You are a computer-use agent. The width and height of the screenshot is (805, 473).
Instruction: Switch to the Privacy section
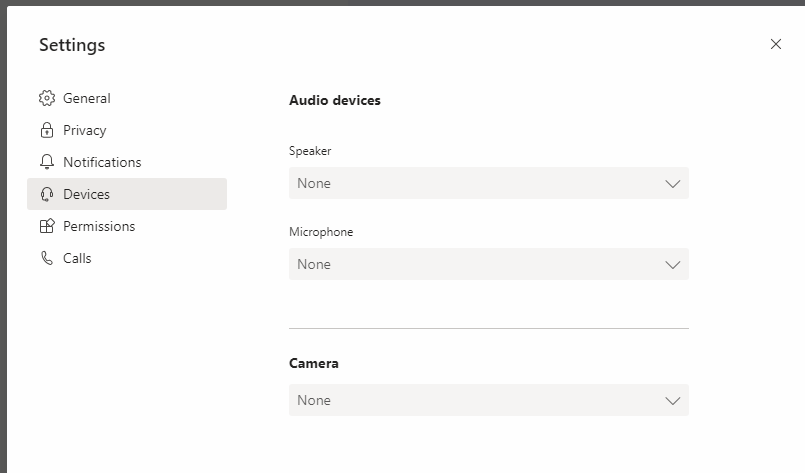tap(85, 130)
